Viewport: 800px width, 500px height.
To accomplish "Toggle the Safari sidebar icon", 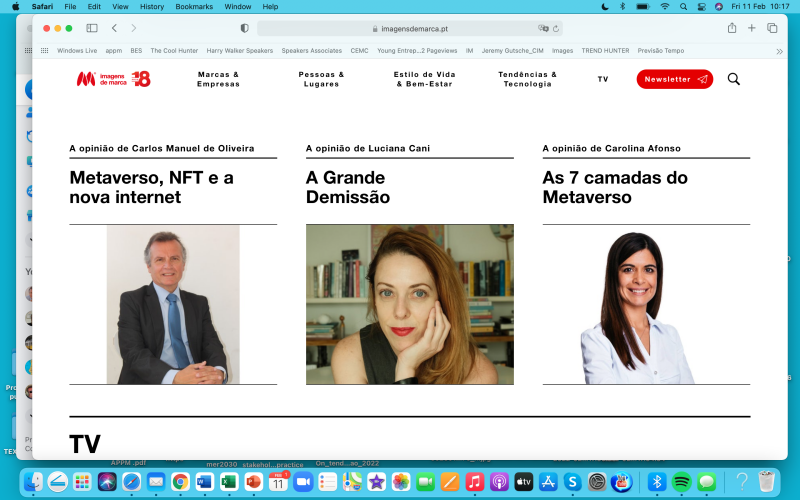I will (92, 28).
